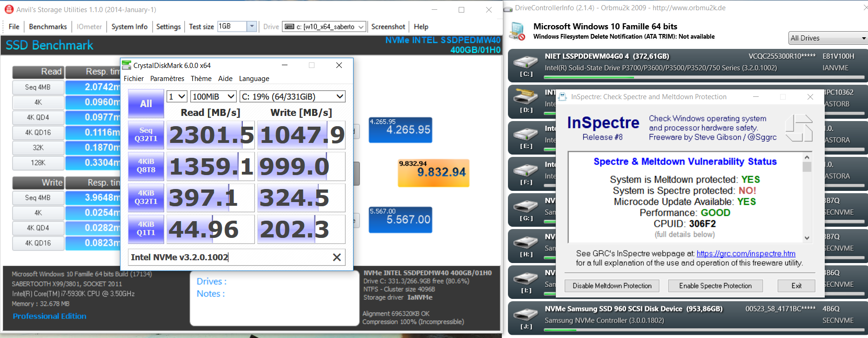Click Enable Spectre Protection button

coord(715,286)
